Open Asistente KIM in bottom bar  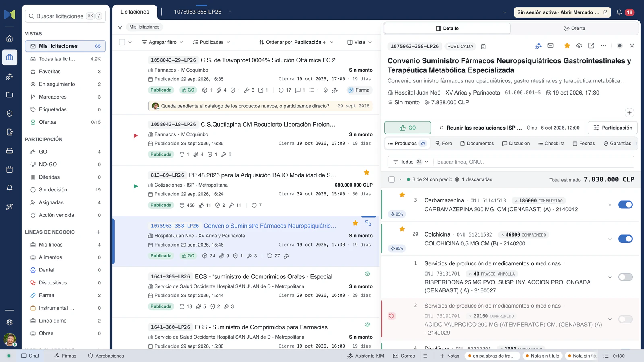(x=365, y=356)
